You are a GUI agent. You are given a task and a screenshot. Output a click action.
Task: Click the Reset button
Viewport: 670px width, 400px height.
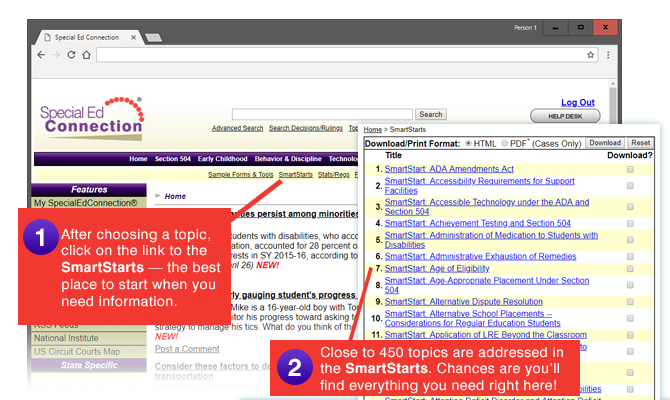coord(641,143)
